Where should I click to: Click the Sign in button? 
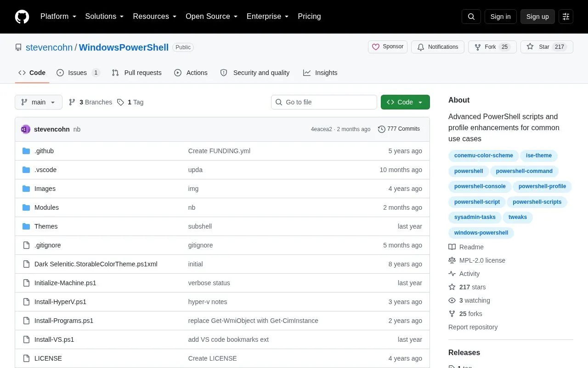coord(500,17)
